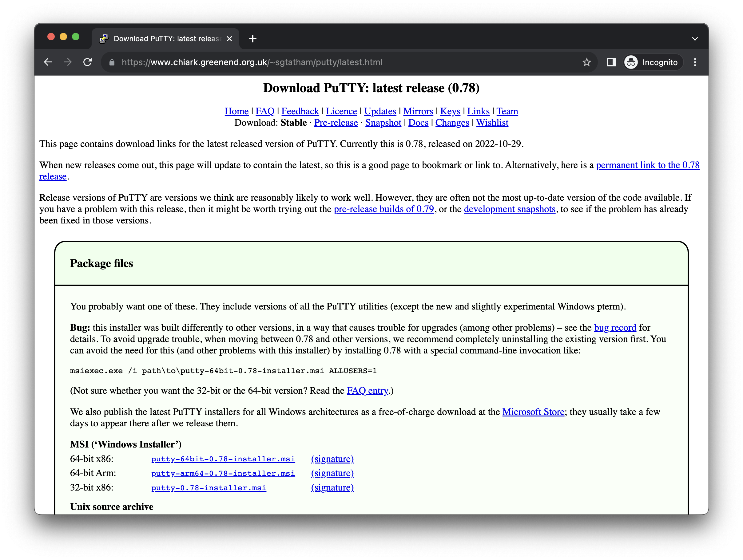743x560 pixels.
Task: Click the Incognito profile button
Action: [x=653, y=62]
